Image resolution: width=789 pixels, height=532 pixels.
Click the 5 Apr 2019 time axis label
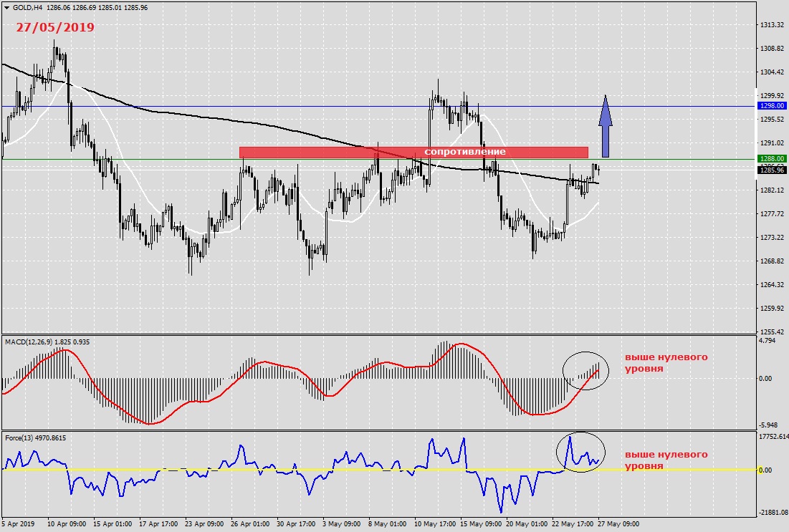click(19, 524)
